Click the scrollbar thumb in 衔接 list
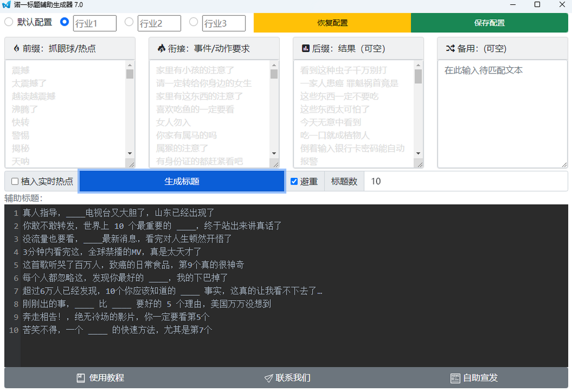572x392 pixels. click(274, 74)
